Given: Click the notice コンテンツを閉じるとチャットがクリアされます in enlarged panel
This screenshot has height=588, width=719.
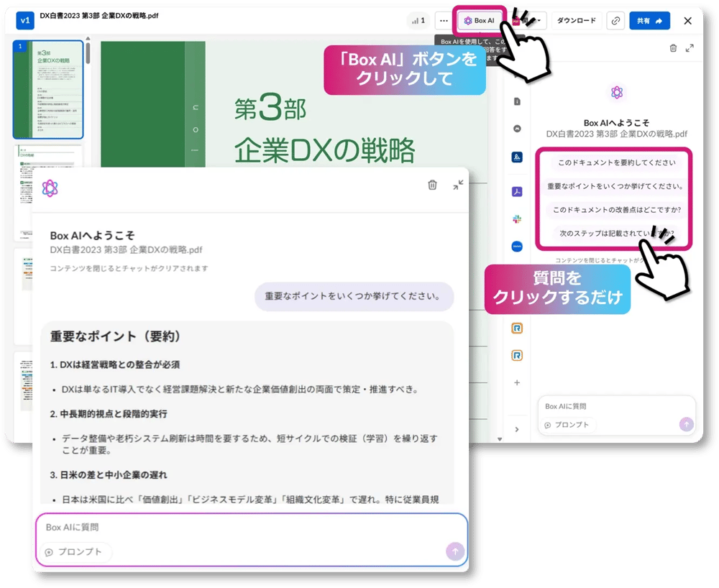Looking at the screenshot, I should click(129, 268).
